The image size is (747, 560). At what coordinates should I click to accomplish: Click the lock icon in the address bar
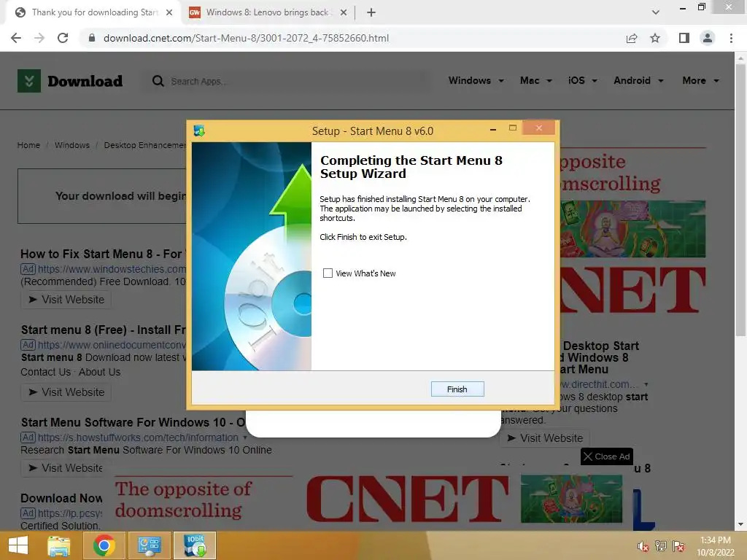pos(92,38)
